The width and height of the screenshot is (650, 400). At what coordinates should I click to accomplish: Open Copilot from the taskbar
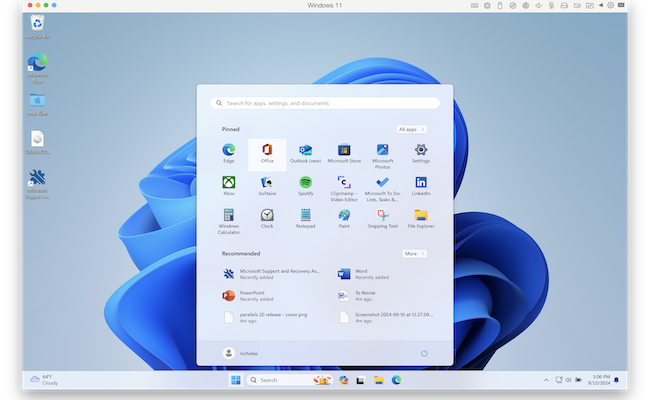(x=343, y=380)
